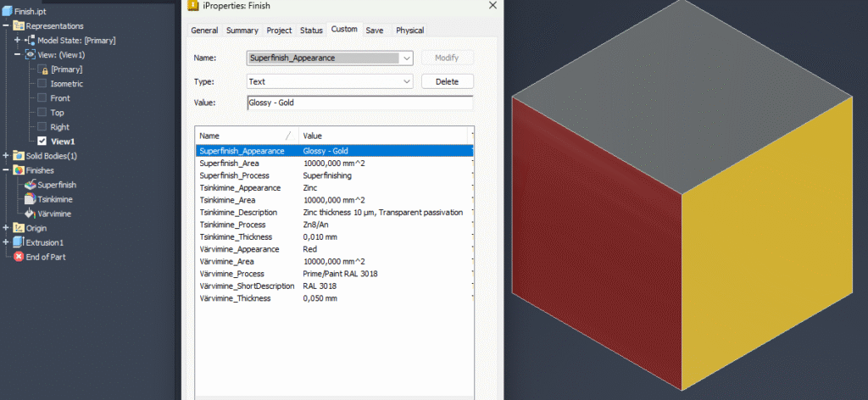Select the Tsinkimine finish icon
Screen dimensions: 868x400
pos(31,199)
